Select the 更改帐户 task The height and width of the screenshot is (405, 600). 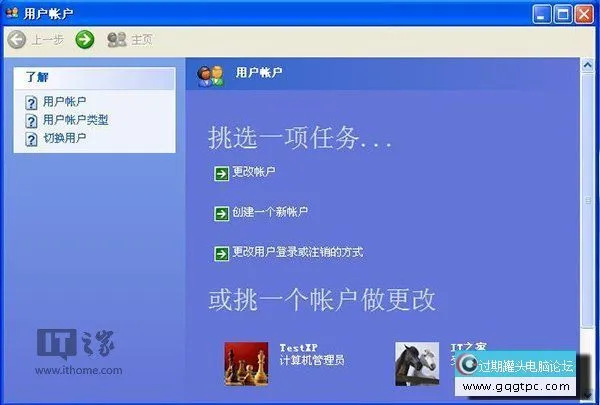[x=254, y=172]
